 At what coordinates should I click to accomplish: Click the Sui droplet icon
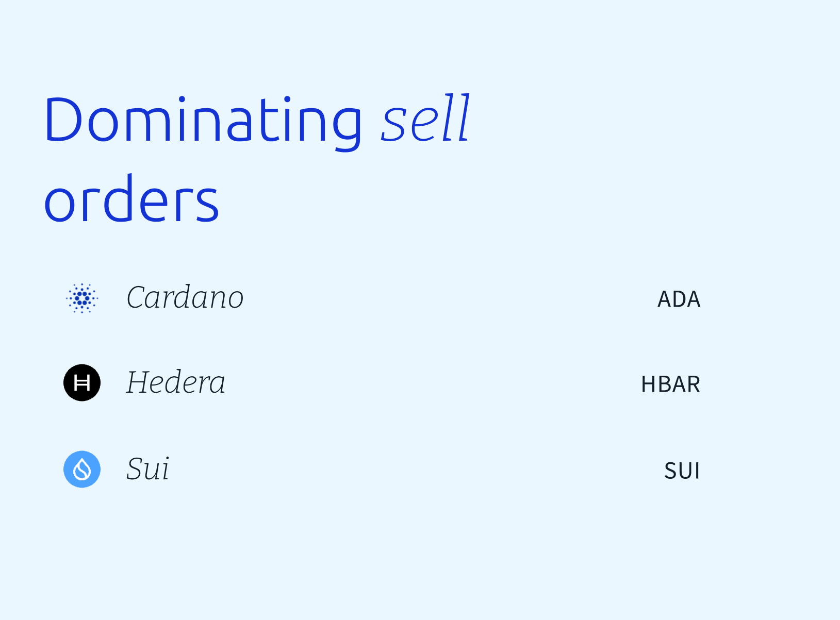tap(82, 469)
